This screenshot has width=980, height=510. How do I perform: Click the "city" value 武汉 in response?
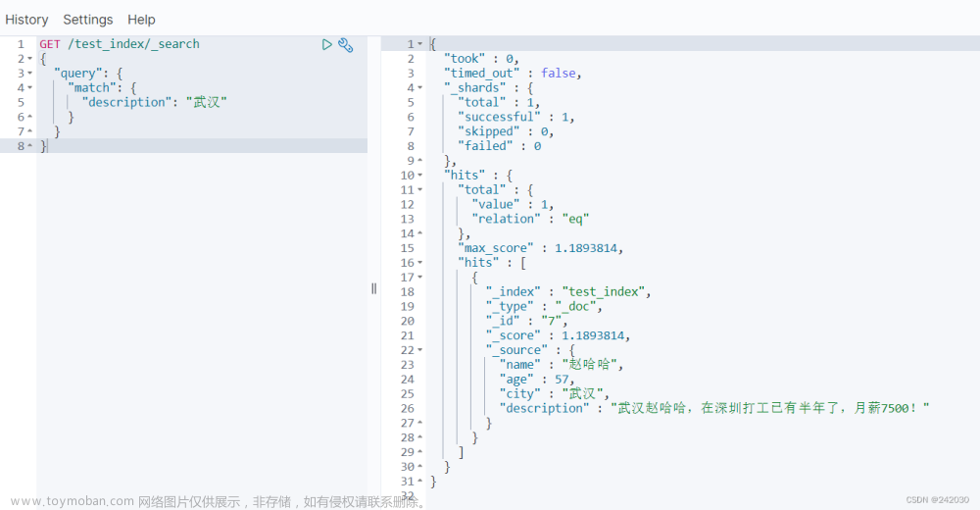(582, 393)
